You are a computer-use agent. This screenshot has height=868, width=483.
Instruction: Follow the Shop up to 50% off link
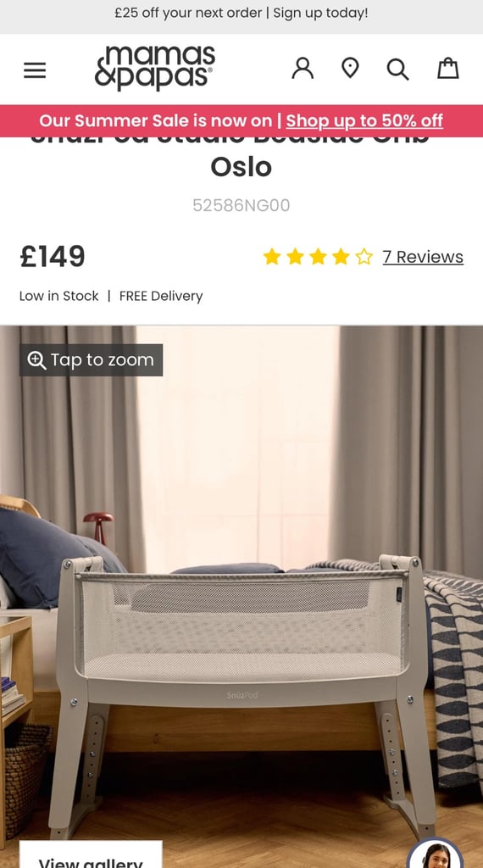(364, 120)
